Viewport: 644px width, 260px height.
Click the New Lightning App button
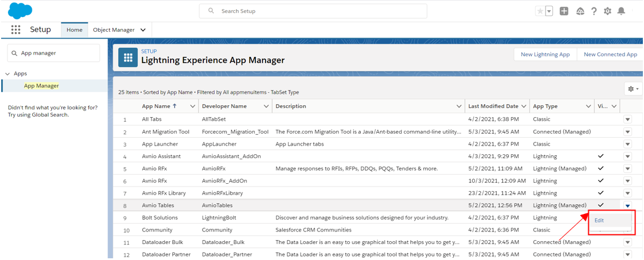[545, 55]
